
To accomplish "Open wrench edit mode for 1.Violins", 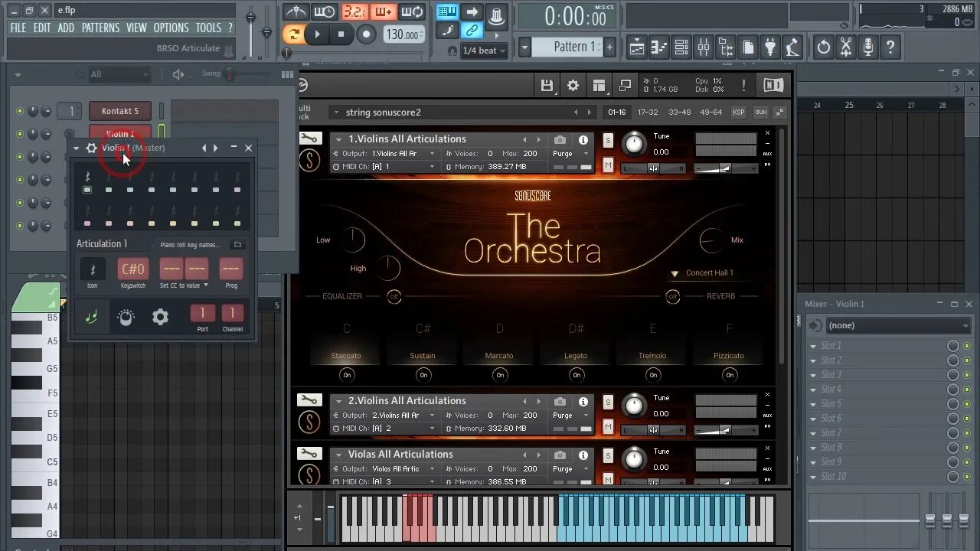I will 309,139.
